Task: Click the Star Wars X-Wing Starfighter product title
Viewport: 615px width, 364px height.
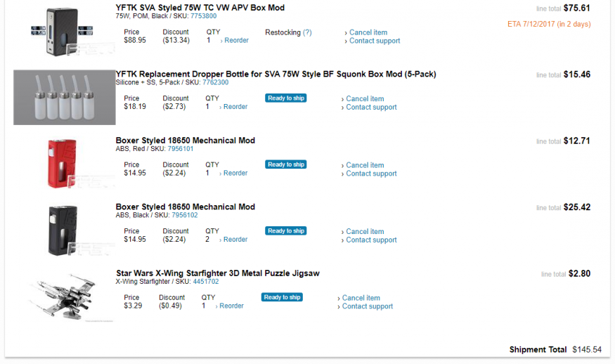Action: pyautogui.click(x=217, y=273)
